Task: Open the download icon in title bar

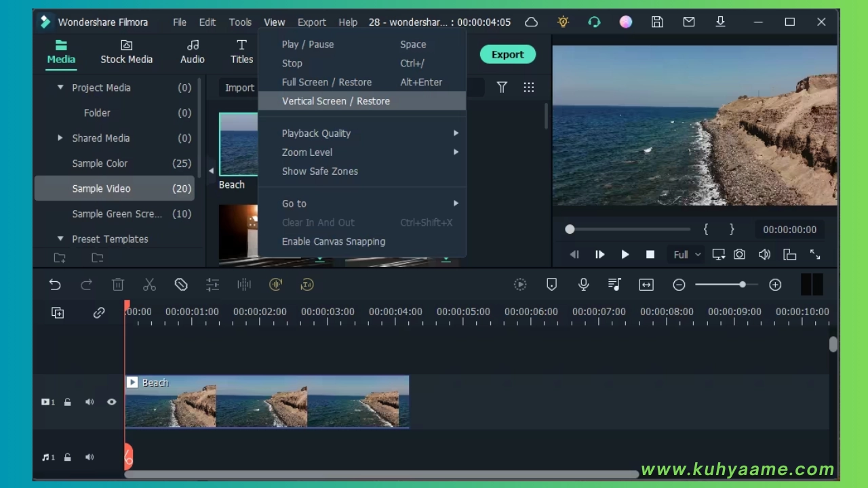Action: click(x=720, y=22)
